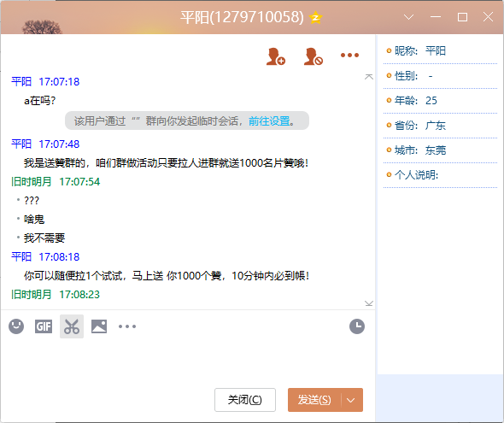The image size is (504, 423).
Task: Open message history clock icon
Action: point(357,326)
